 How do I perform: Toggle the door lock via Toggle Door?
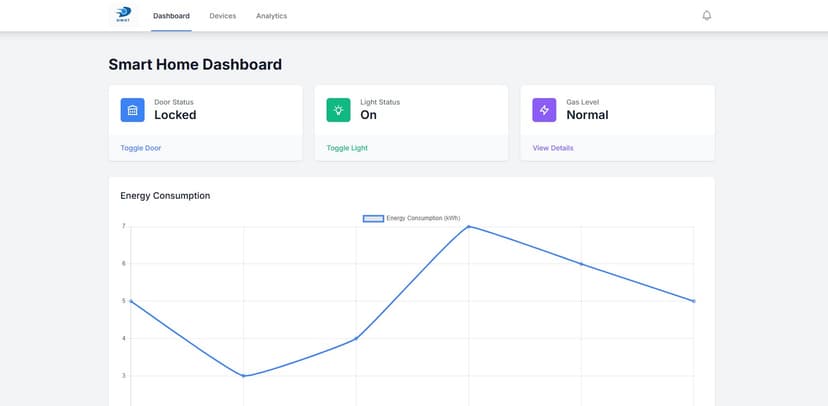[141, 148]
